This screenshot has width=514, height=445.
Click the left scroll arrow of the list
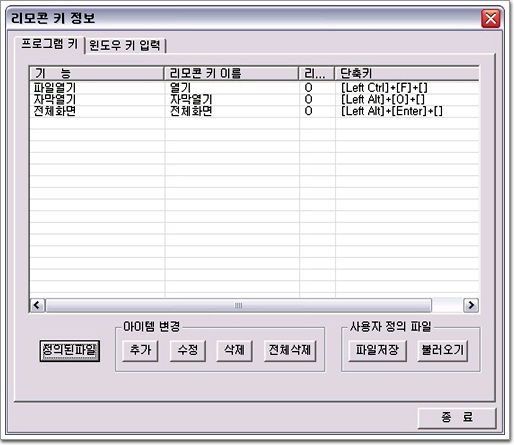(37, 305)
